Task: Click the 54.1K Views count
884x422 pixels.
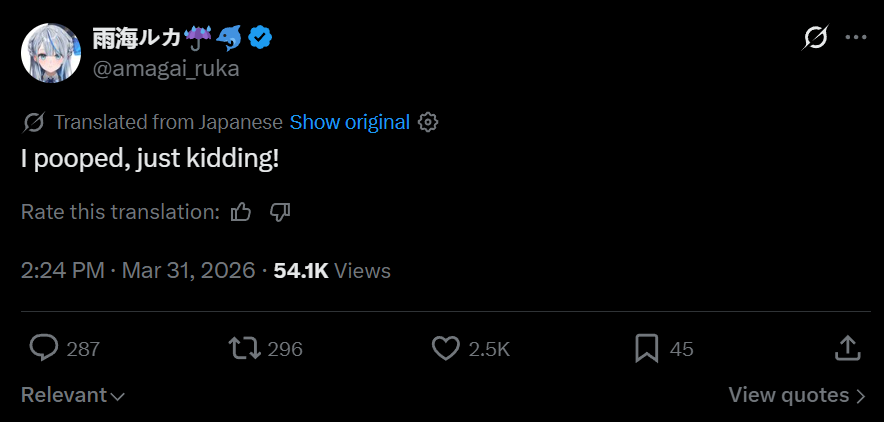Action: (332, 270)
